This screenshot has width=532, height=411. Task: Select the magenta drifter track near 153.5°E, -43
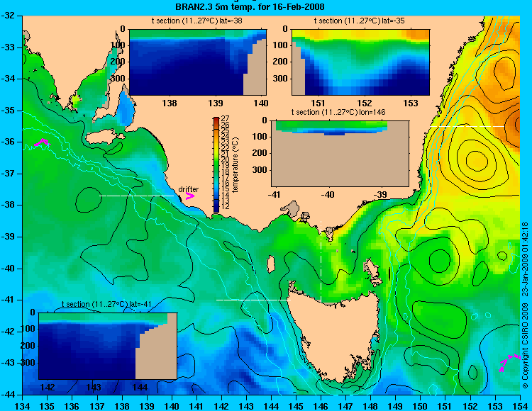509,363
